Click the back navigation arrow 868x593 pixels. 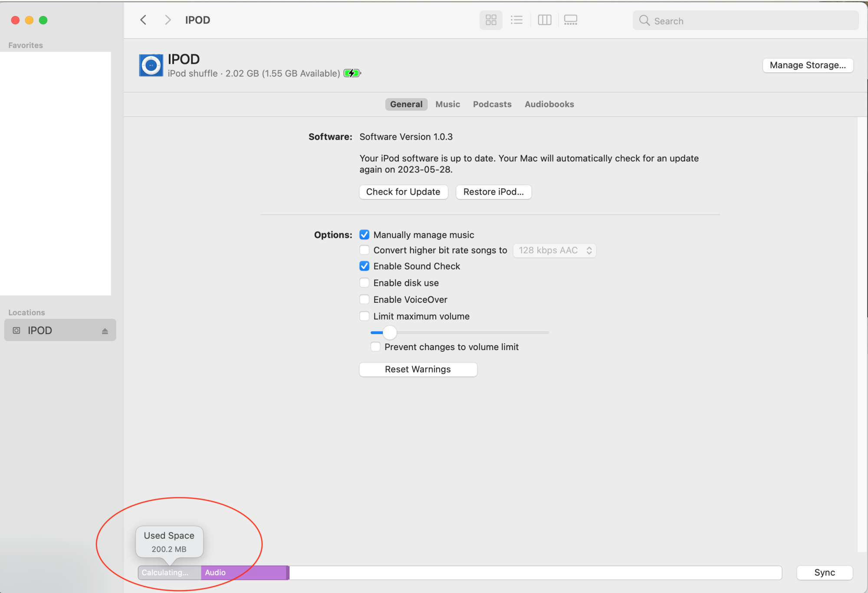(x=143, y=20)
